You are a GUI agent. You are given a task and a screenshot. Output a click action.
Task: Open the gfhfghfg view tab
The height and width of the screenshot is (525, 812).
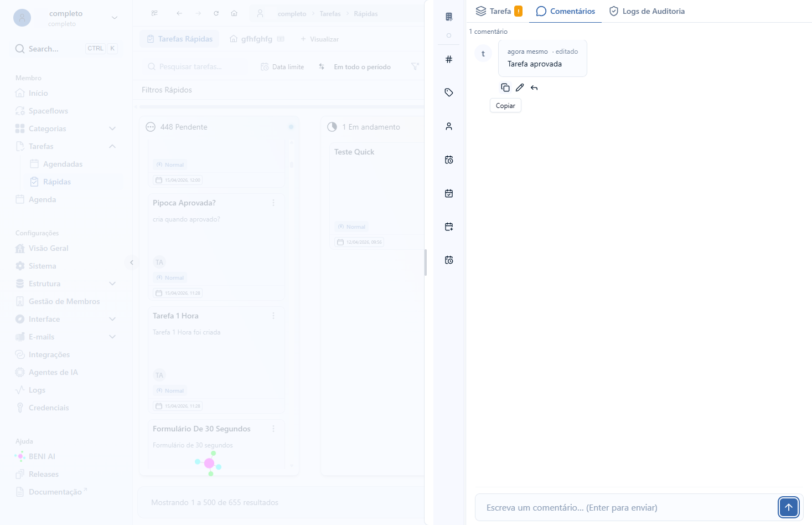click(x=257, y=39)
